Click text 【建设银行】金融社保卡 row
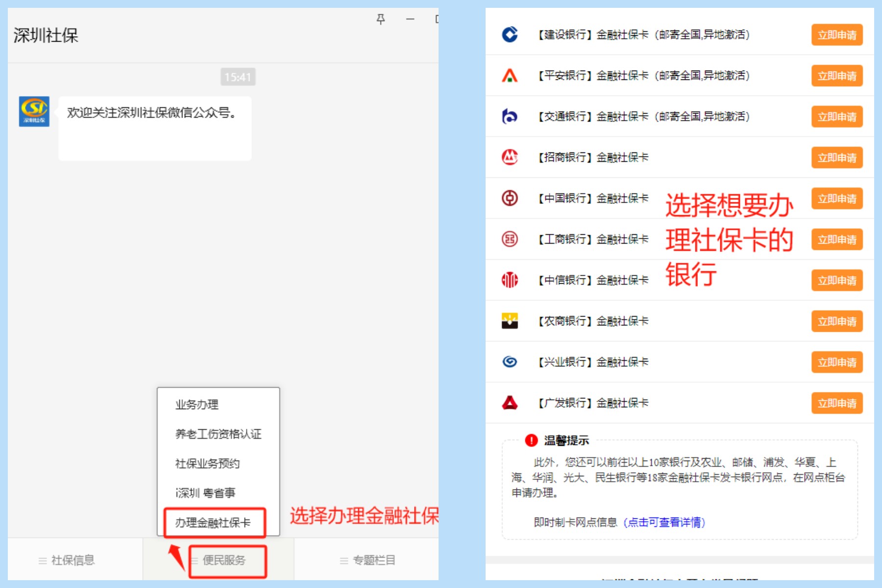This screenshot has height=588, width=882. (x=643, y=35)
